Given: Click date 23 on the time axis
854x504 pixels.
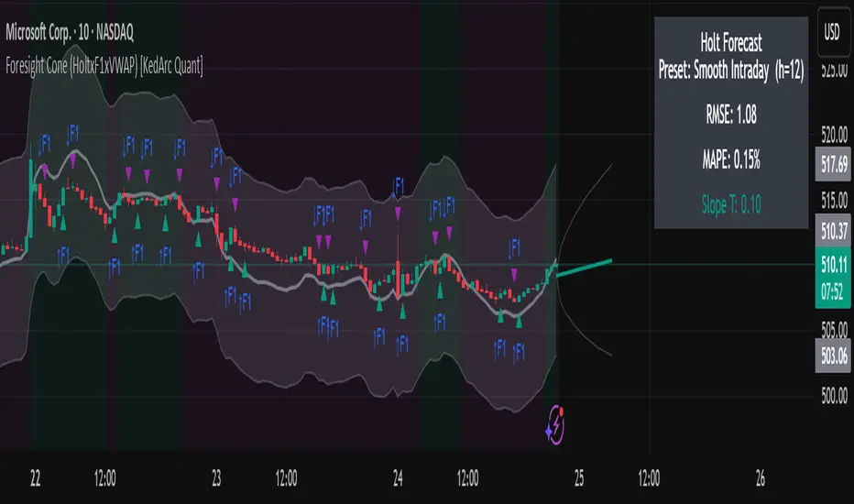Looking at the screenshot, I should tap(217, 477).
